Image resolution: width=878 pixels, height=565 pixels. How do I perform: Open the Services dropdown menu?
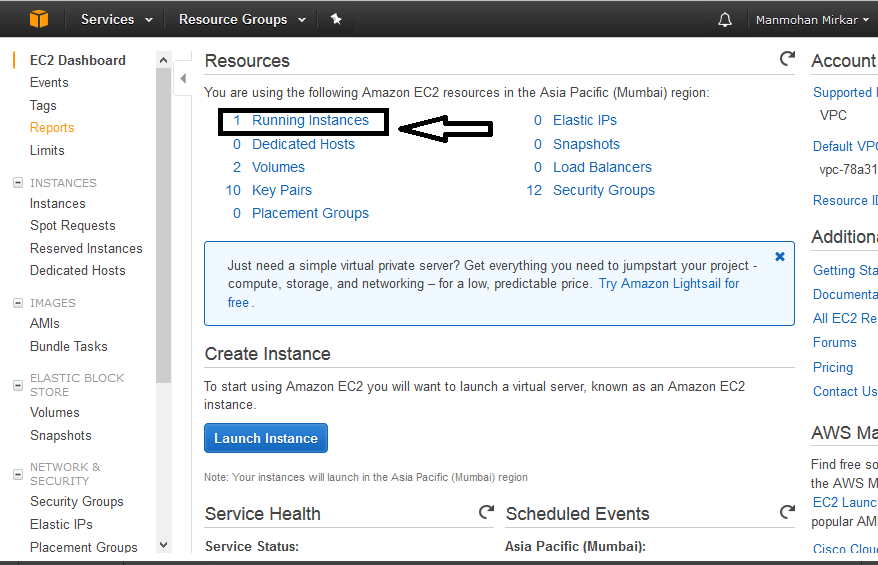click(117, 19)
